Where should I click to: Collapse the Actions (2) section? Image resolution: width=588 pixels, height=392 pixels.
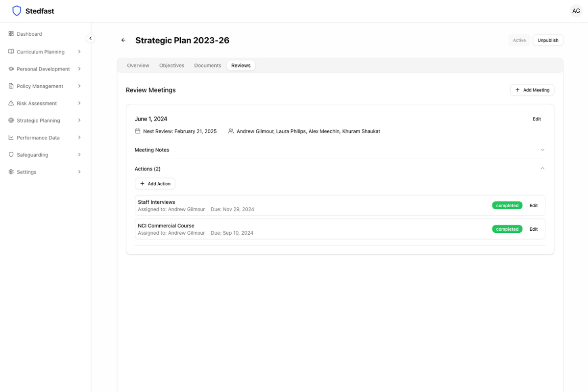click(542, 169)
